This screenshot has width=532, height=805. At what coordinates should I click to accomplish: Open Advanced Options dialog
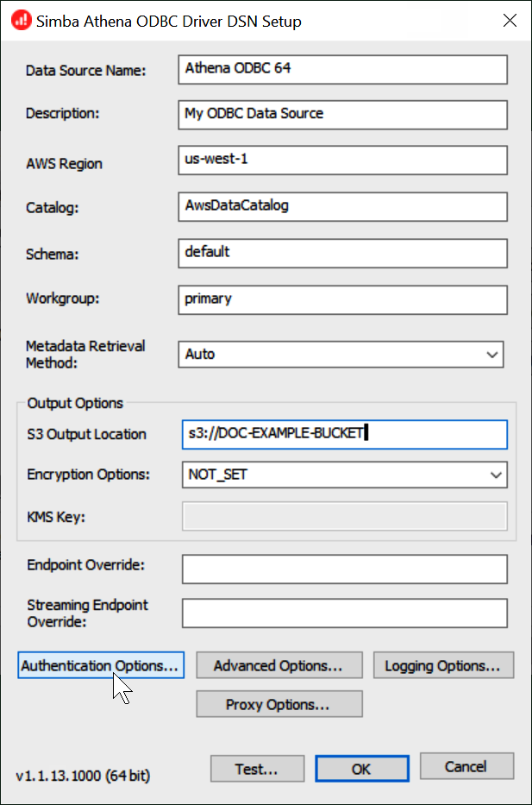[279, 665]
